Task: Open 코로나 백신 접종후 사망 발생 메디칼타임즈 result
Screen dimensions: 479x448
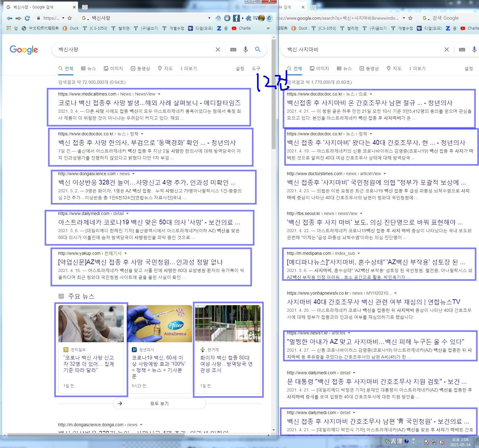Action: pyautogui.click(x=149, y=103)
